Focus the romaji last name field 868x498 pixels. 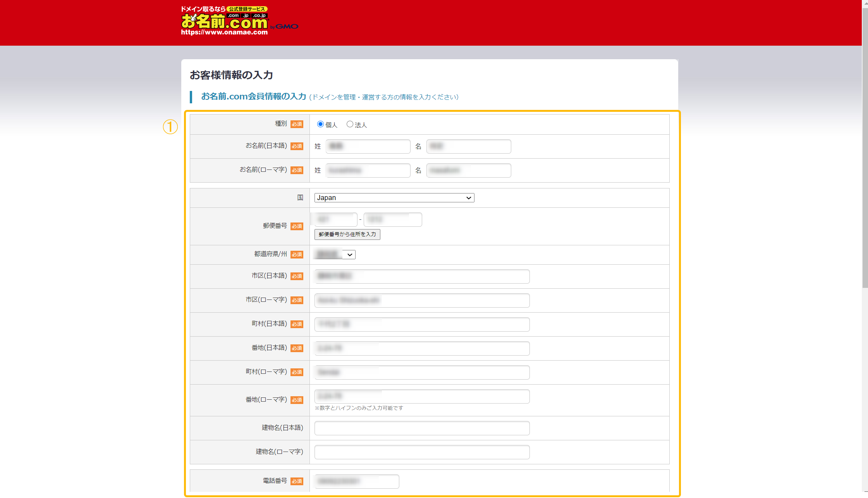point(368,170)
